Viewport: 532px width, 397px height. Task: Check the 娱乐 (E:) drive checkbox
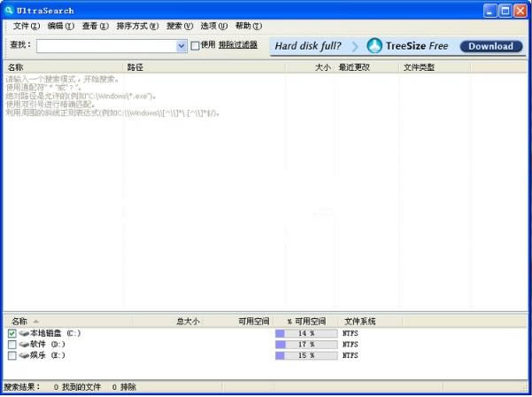(12, 355)
